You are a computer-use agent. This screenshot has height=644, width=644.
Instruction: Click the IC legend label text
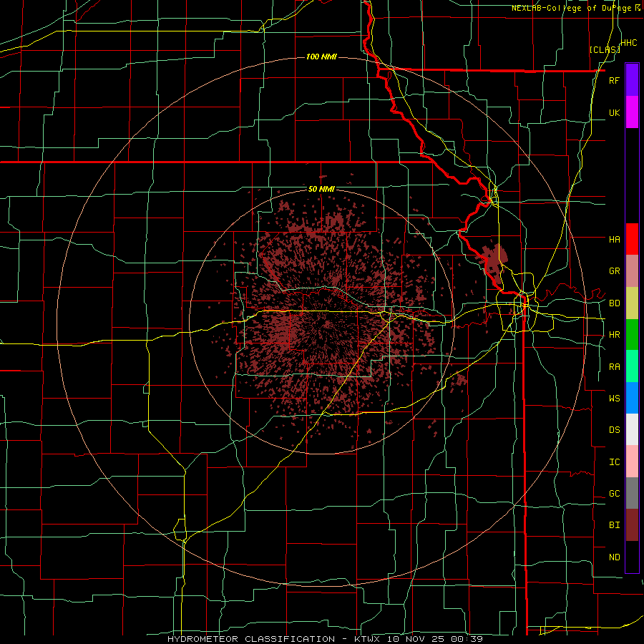tap(614, 462)
